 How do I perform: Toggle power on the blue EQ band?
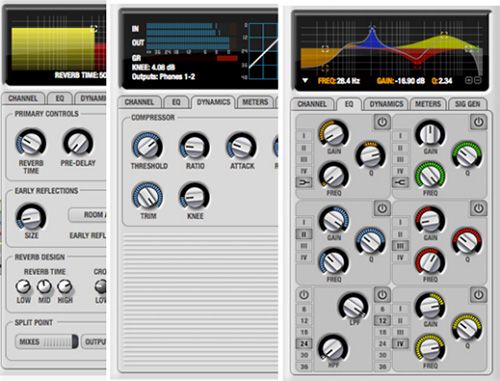(382, 209)
